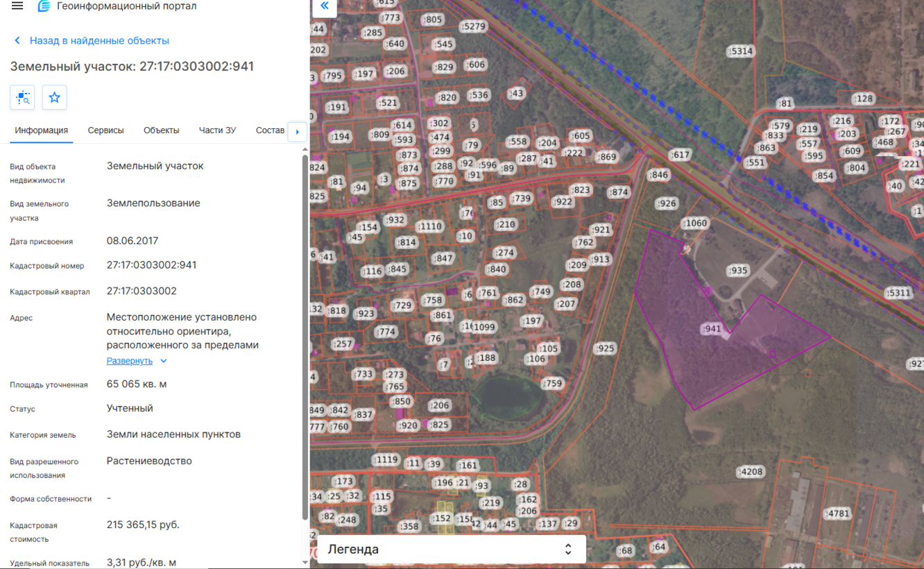The width and height of the screenshot is (924, 569).
Task: Click the scrollbar down arrow in info panel
Action: coord(305,562)
